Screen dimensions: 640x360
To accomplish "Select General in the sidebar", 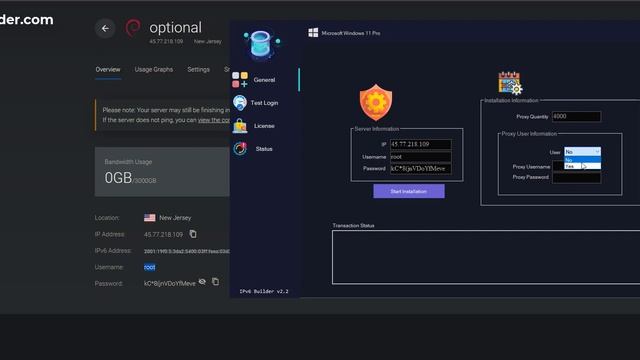I will tap(264, 80).
